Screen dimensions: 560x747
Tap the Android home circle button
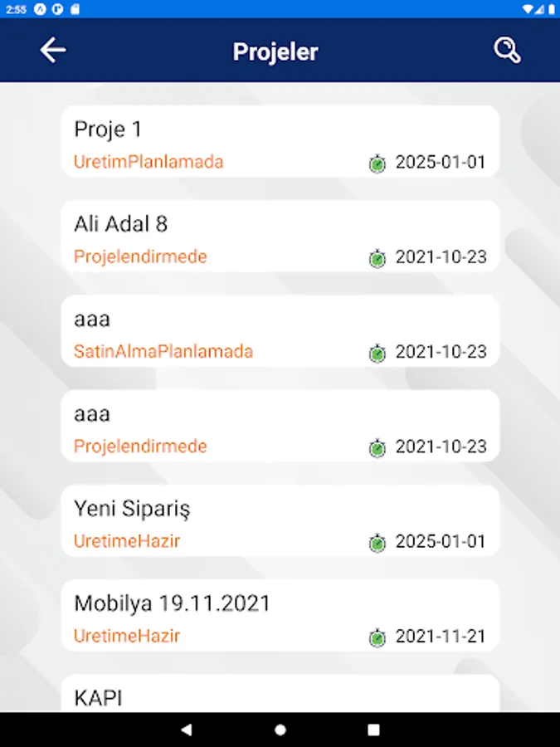280,730
